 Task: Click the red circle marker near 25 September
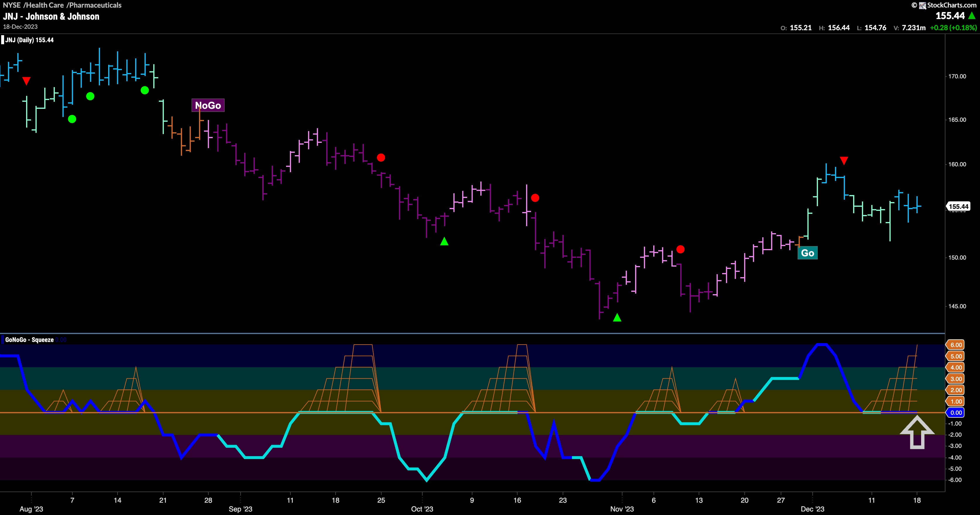click(x=381, y=157)
